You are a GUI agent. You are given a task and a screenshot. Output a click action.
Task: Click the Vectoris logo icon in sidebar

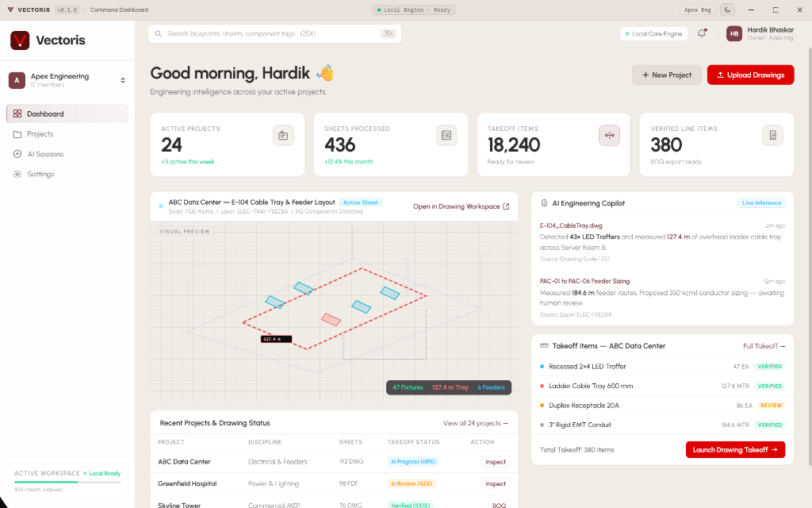(x=20, y=40)
